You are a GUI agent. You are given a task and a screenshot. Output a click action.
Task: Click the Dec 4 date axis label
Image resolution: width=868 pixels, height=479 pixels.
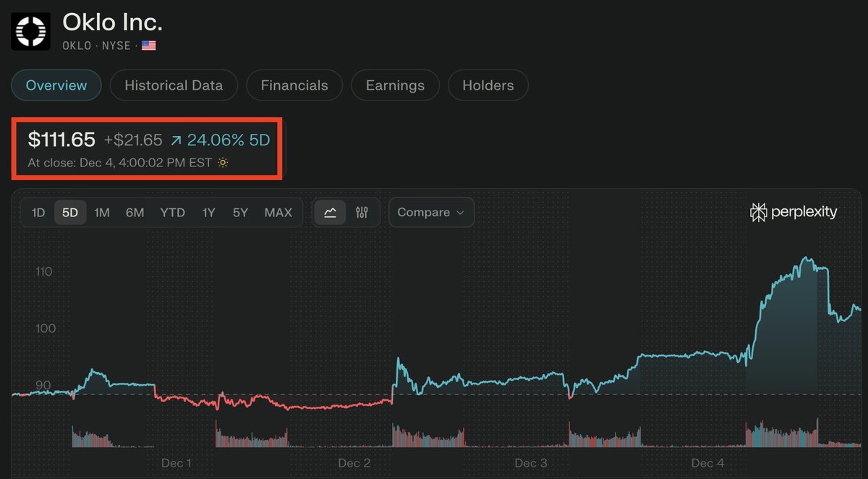coord(707,463)
